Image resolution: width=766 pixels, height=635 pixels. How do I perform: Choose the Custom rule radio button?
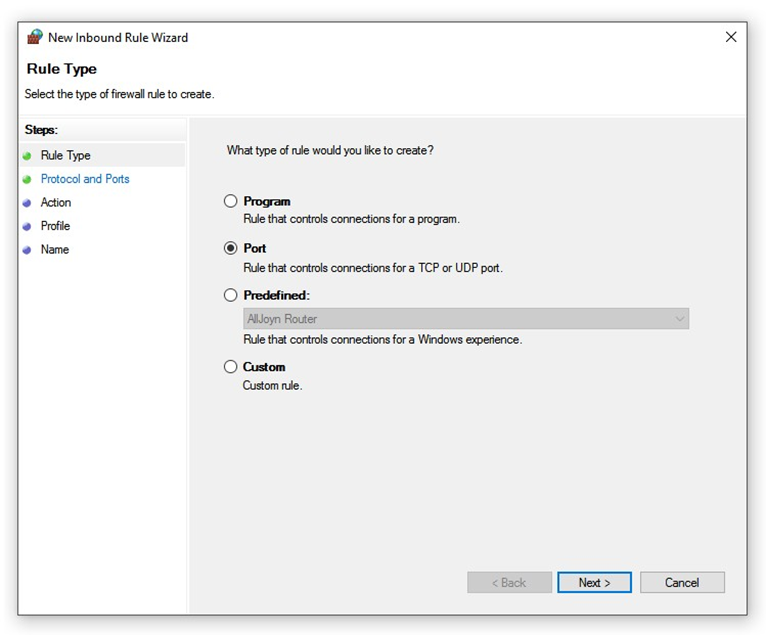(231, 366)
